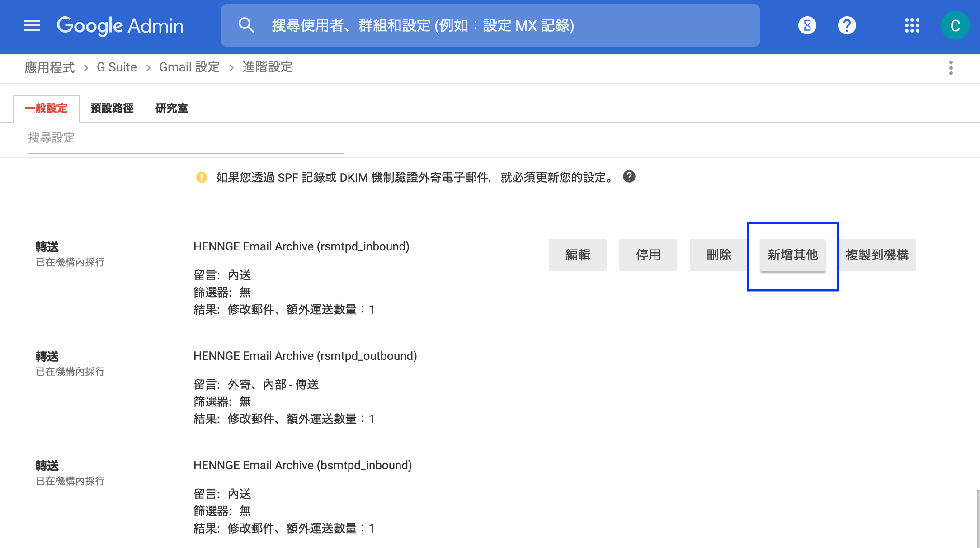Click the 新增其他 button
980x548 pixels.
tap(793, 255)
